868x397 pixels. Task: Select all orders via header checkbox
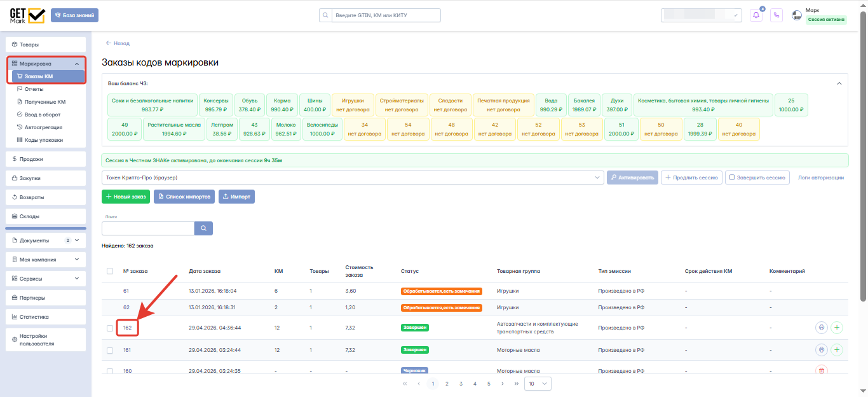(x=110, y=271)
